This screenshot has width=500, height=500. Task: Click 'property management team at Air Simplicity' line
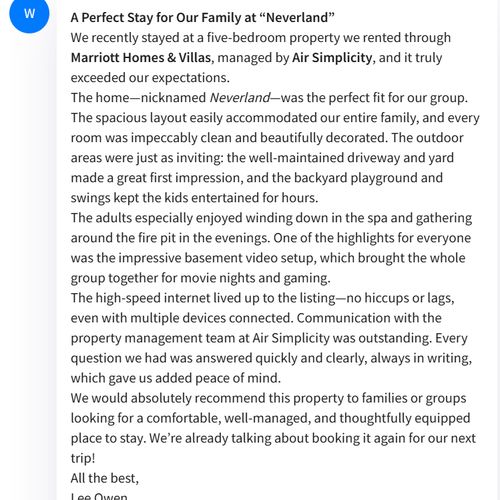[269, 338]
